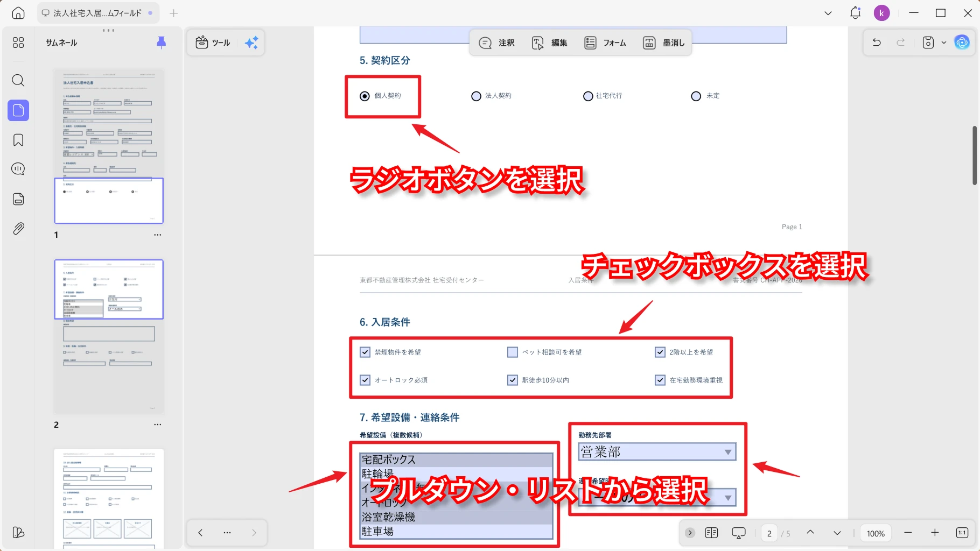Open page 3 thumbnail
980x551 pixels.
click(x=109, y=499)
